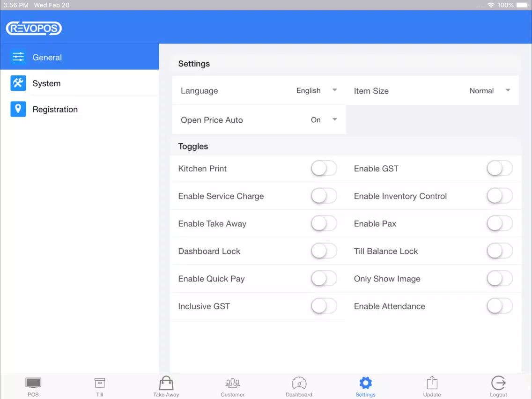This screenshot has width=532, height=399.
Task: Click the Enable Attendance label text
Action: point(390,306)
